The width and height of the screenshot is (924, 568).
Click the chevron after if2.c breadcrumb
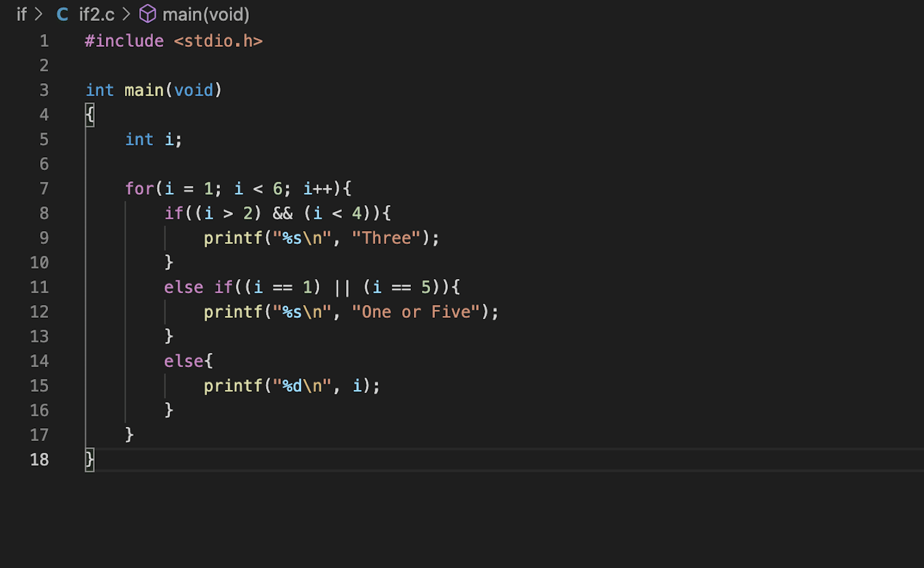pyautogui.click(x=127, y=14)
